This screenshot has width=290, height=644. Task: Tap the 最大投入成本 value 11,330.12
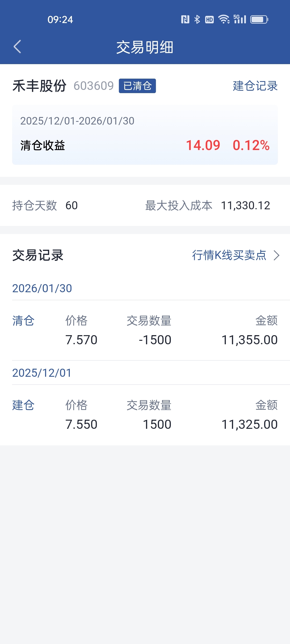245,206
